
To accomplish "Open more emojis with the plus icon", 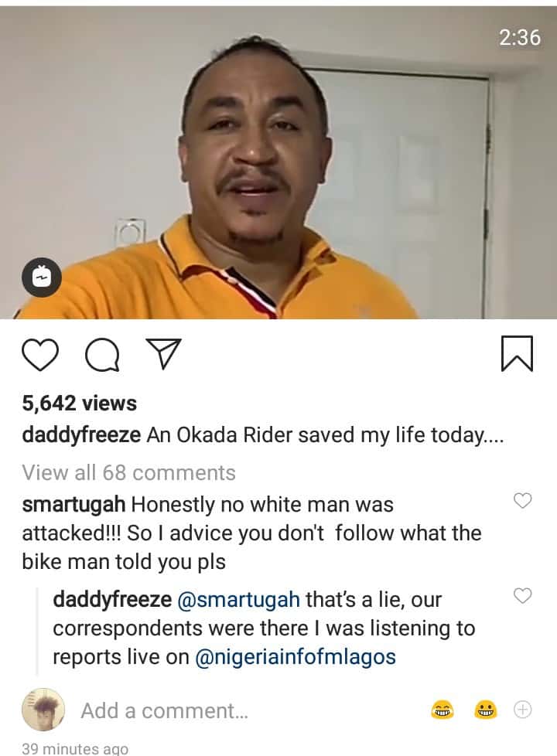I will tap(522, 710).
